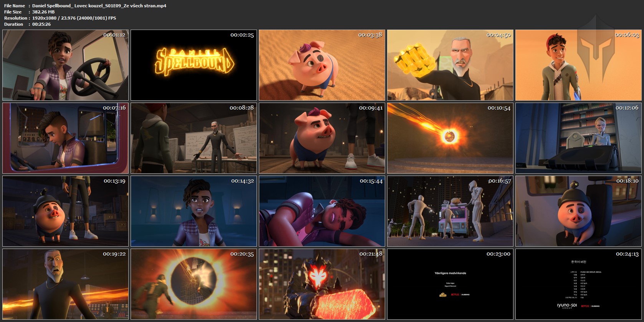Select the boy thumbnail at 00:06:03
The image size is (644, 322).
578,65
